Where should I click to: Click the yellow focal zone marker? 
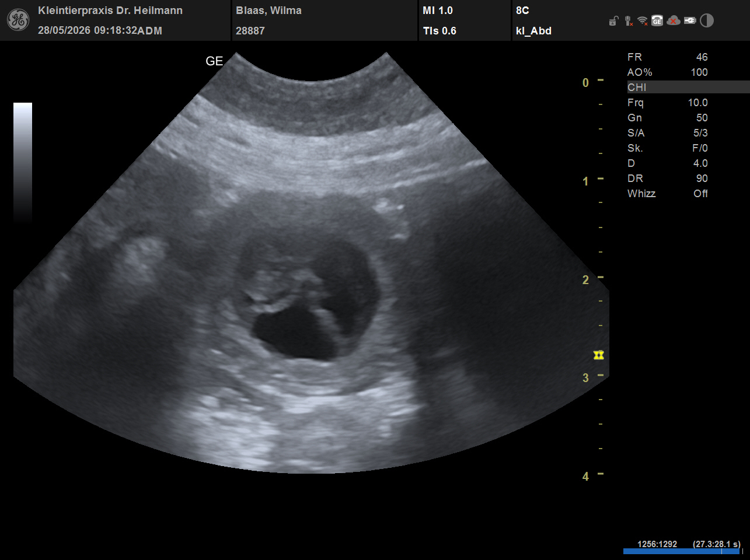(x=598, y=355)
